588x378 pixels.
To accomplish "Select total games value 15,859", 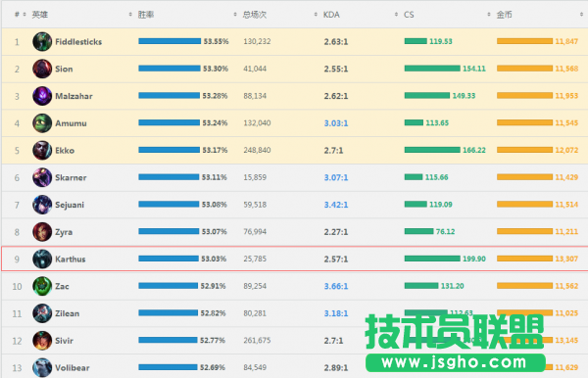I will [255, 177].
